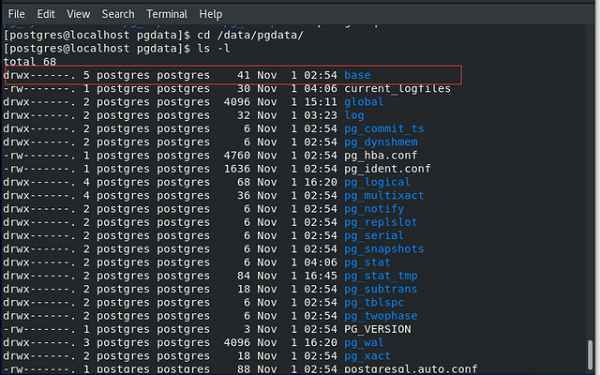The width and height of the screenshot is (600, 375).
Task: Open the View menu
Action: pyautogui.click(x=78, y=14)
